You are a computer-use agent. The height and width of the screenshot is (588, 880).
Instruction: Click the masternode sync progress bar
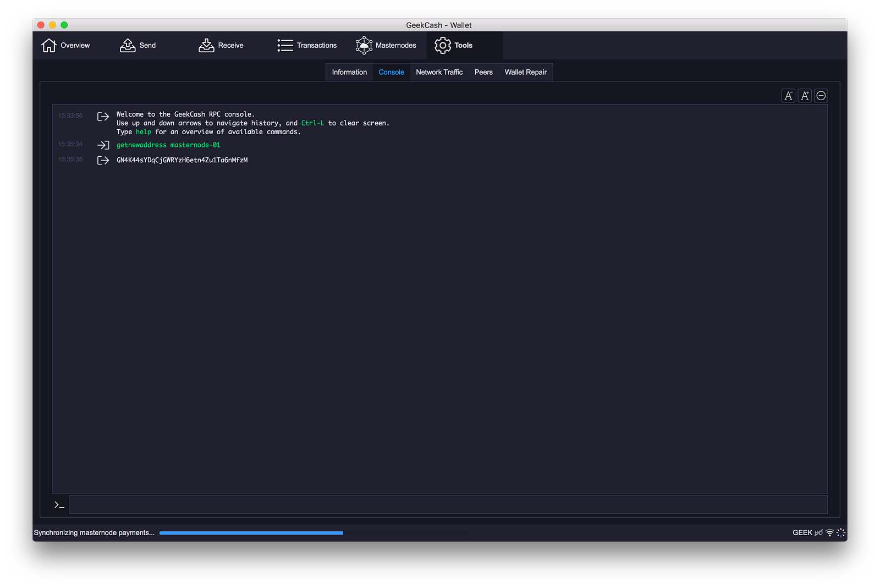coord(314,533)
